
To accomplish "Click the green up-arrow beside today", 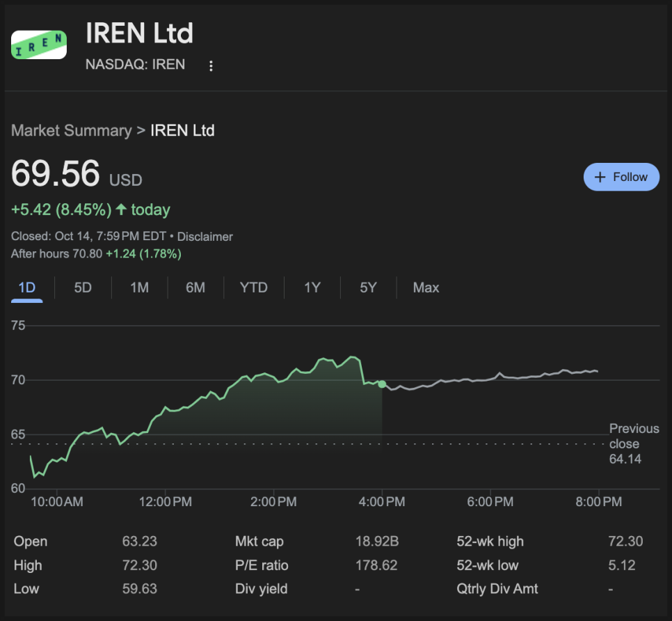I will pos(122,210).
